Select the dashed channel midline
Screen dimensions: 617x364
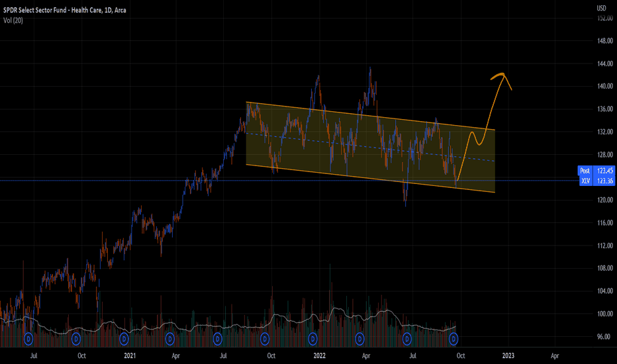[370, 147]
